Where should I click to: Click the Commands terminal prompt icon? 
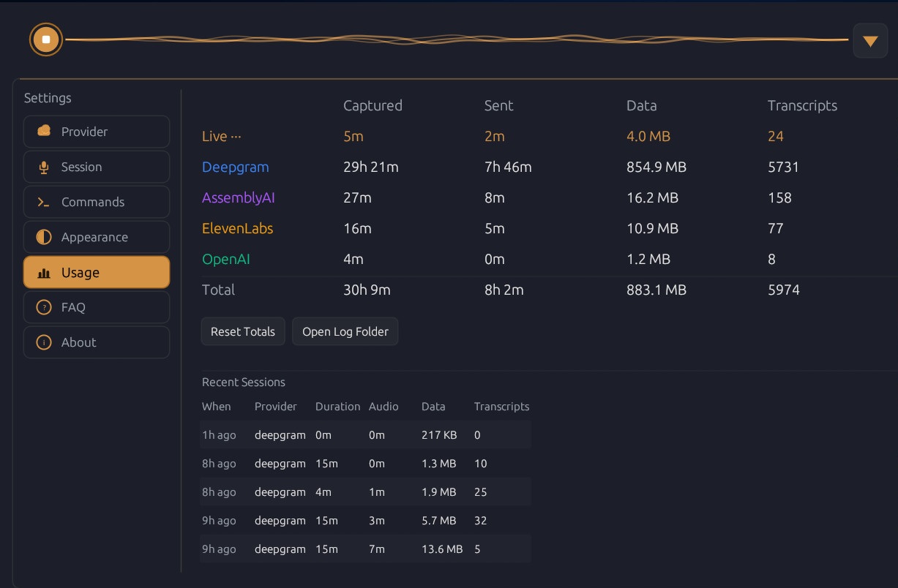point(44,202)
